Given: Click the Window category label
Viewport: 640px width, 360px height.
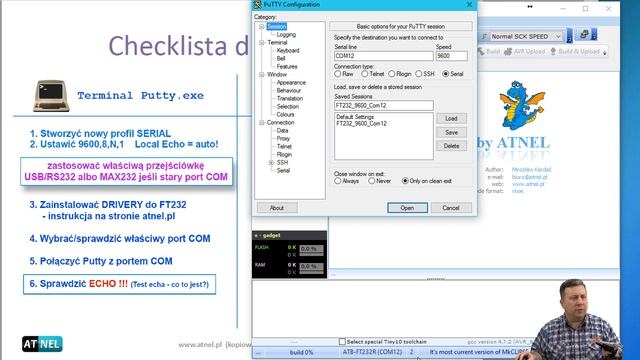Looking at the screenshot, I should point(277,75).
